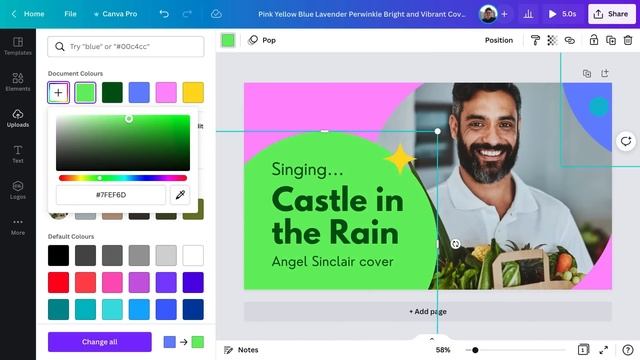This screenshot has width=640, height=360.
Task: Click the Share button
Action: point(611,14)
